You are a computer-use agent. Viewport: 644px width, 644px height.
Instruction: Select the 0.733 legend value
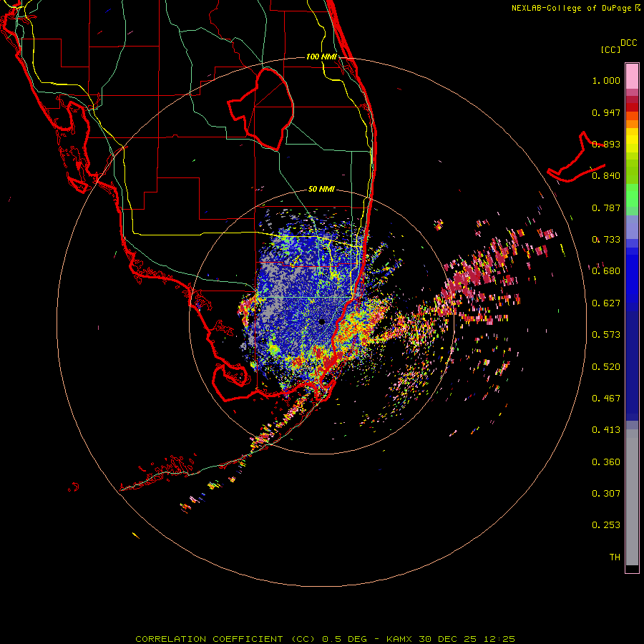tap(606, 240)
